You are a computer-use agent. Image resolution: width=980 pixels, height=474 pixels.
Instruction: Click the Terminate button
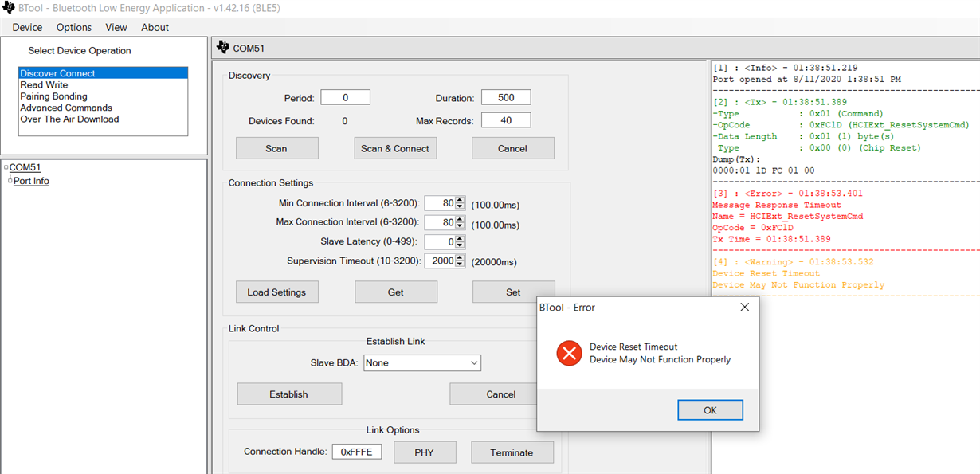click(512, 452)
